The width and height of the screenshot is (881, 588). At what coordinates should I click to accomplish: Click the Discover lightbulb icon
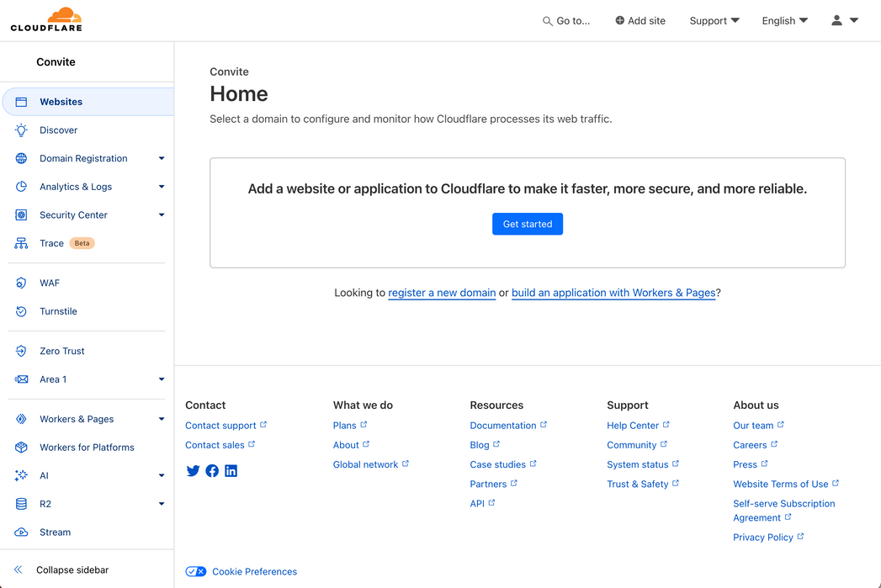pos(22,130)
